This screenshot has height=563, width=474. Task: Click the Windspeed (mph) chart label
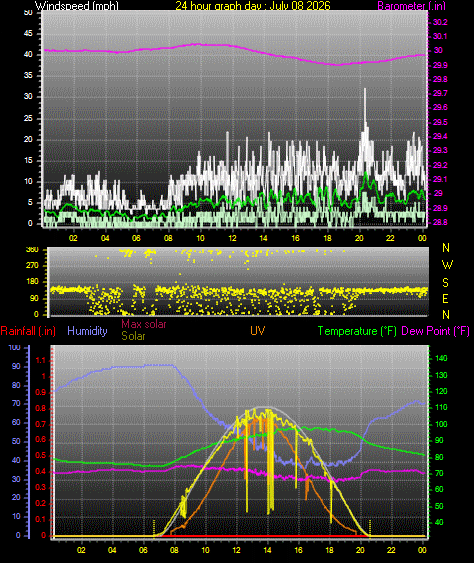[x=76, y=5]
